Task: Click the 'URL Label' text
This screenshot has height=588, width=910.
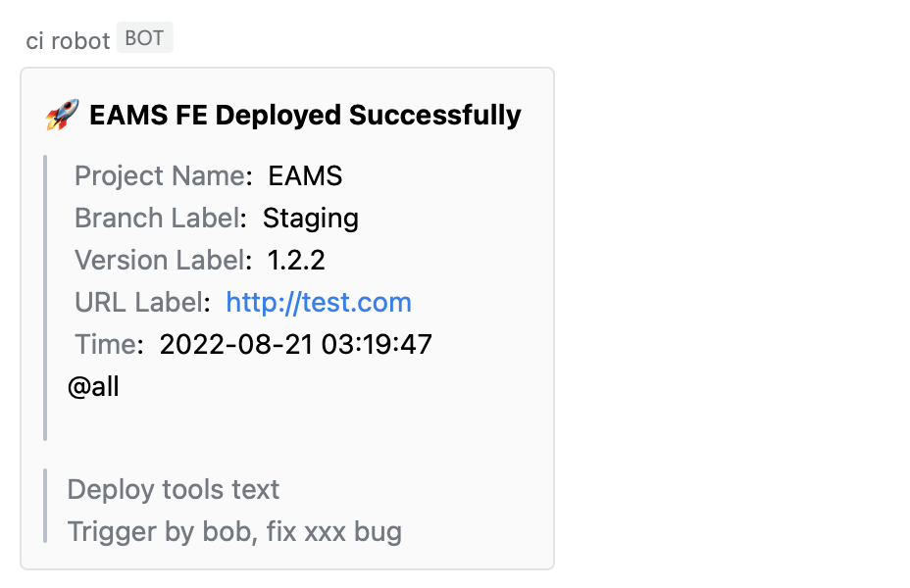Action: pyautogui.click(x=139, y=302)
